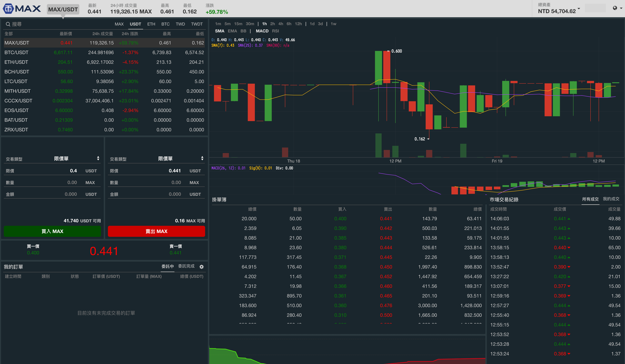The width and height of the screenshot is (625, 364).
Task: Open 委託完成 completed orders tab
Action: pyautogui.click(x=186, y=266)
